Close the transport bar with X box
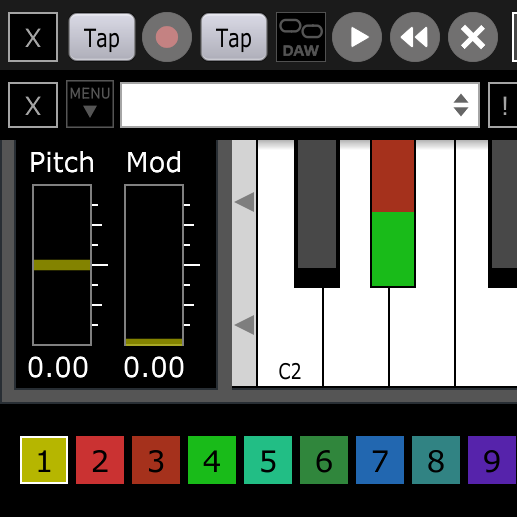This screenshot has height=517, width=517. 33,37
